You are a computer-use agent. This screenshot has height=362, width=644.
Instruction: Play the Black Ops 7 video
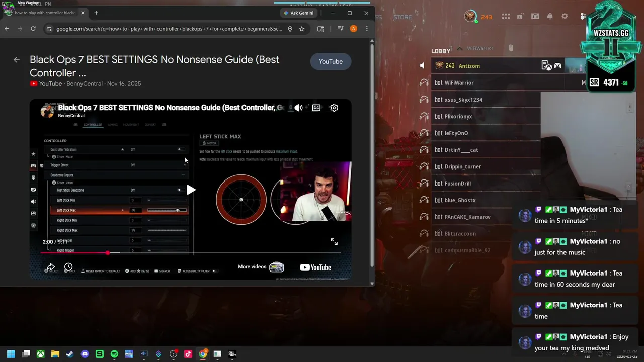click(x=191, y=190)
